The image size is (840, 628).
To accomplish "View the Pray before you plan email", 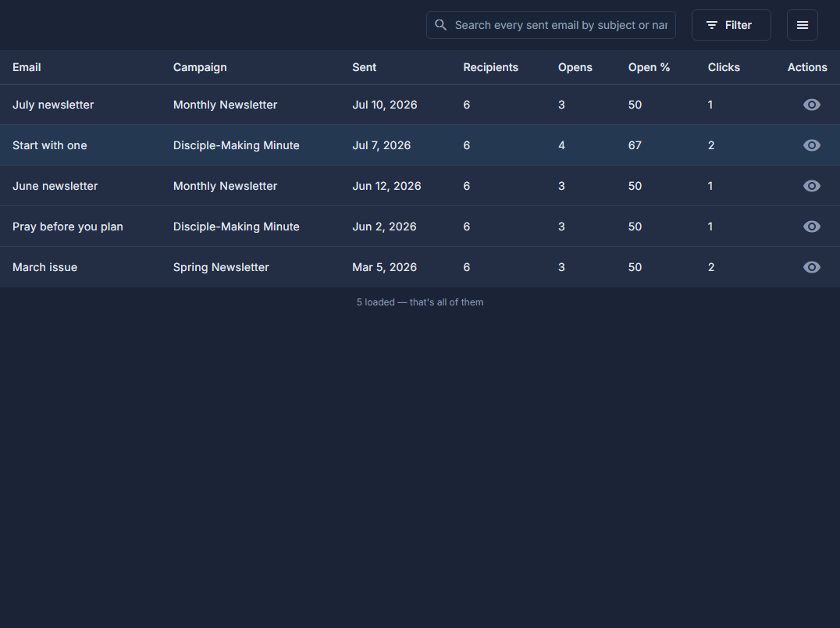I will [x=812, y=227].
